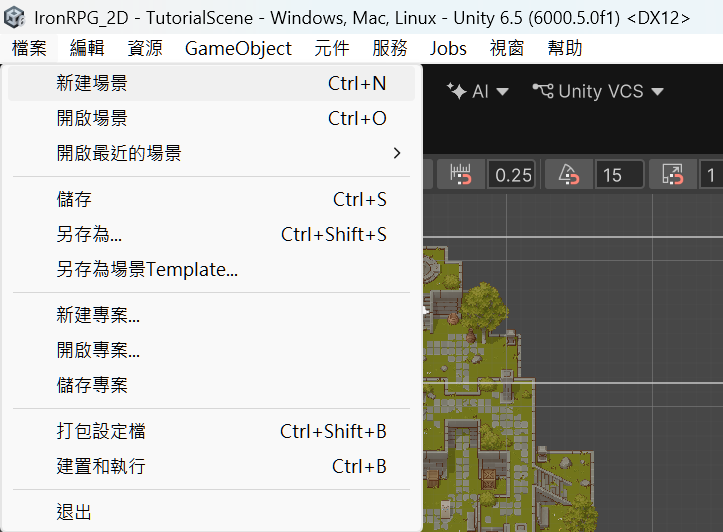Image resolution: width=723 pixels, height=532 pixels.
Task: Choose 開啟場景 menu entry
Action: coord(211,118)
